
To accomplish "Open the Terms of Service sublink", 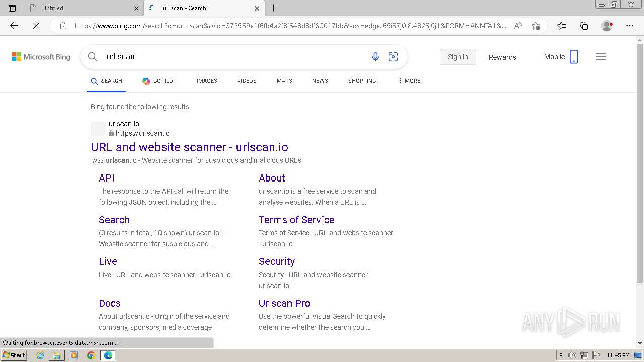I will click(296, 220).
